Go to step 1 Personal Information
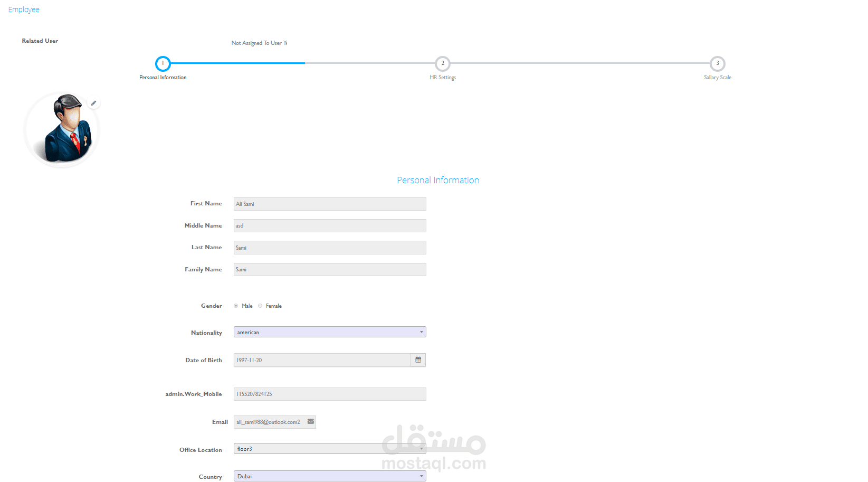The height and width of the screenshot is (482, 868). click(x=163, y=63)
